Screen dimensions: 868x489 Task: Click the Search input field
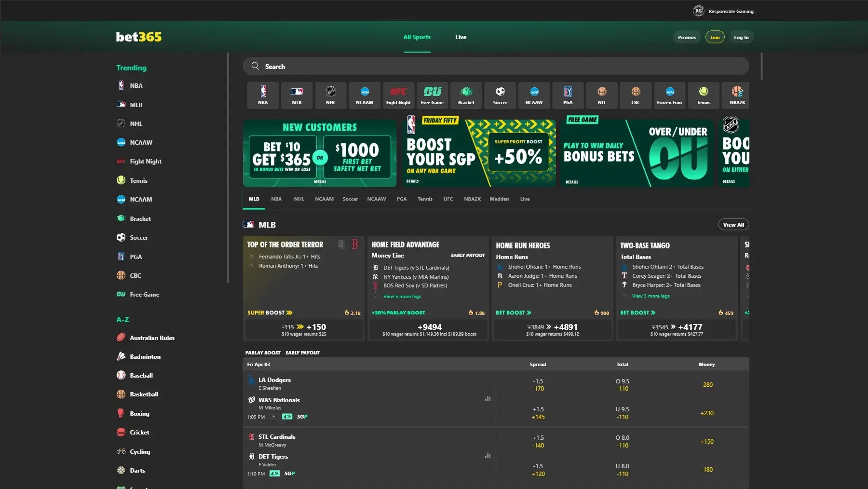[x=496, y=66]
